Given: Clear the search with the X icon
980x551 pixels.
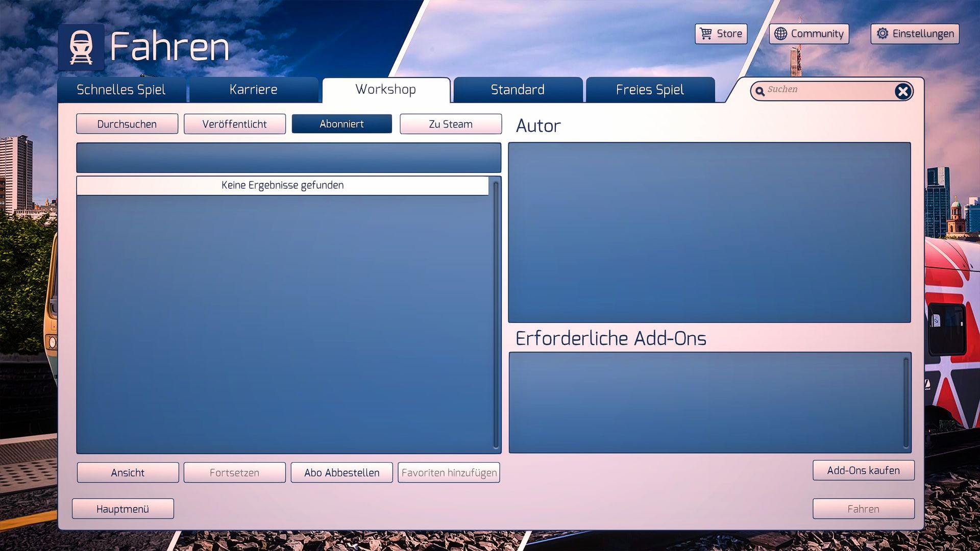Looking at the screenshot, I should pos(902,91).
